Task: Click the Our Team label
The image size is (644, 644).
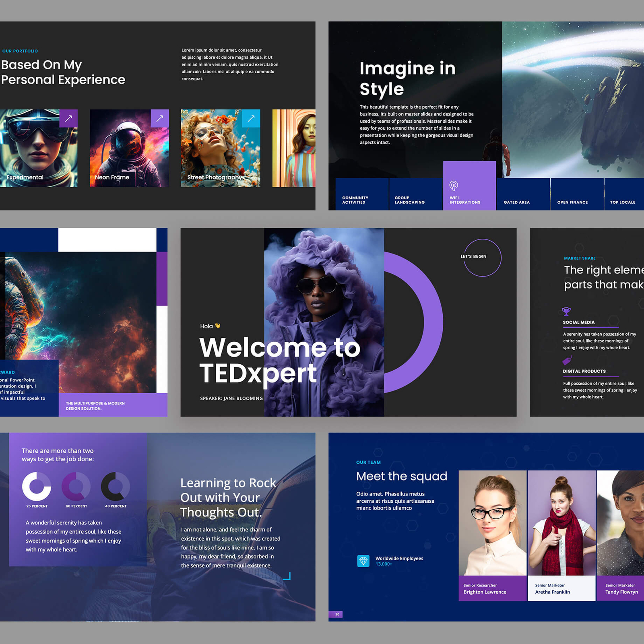Action: click(368, 462)
